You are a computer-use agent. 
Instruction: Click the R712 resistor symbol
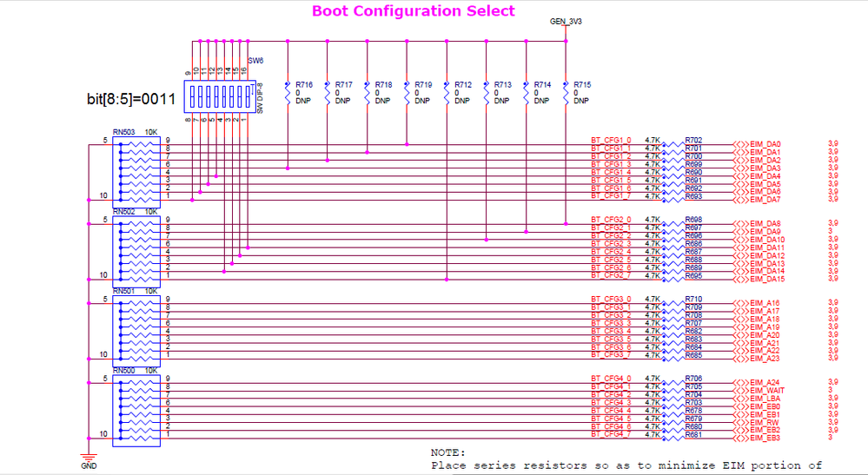pos(447,92)
